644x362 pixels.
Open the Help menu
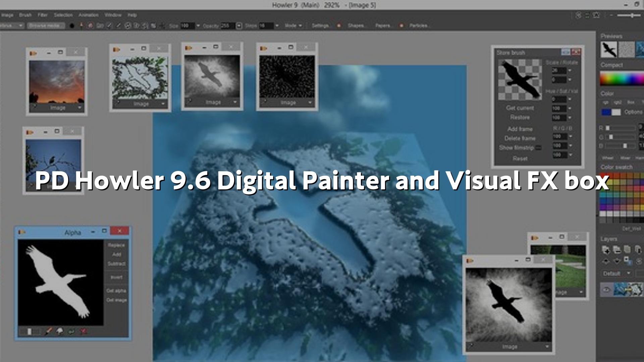click(x=132, y=15)
